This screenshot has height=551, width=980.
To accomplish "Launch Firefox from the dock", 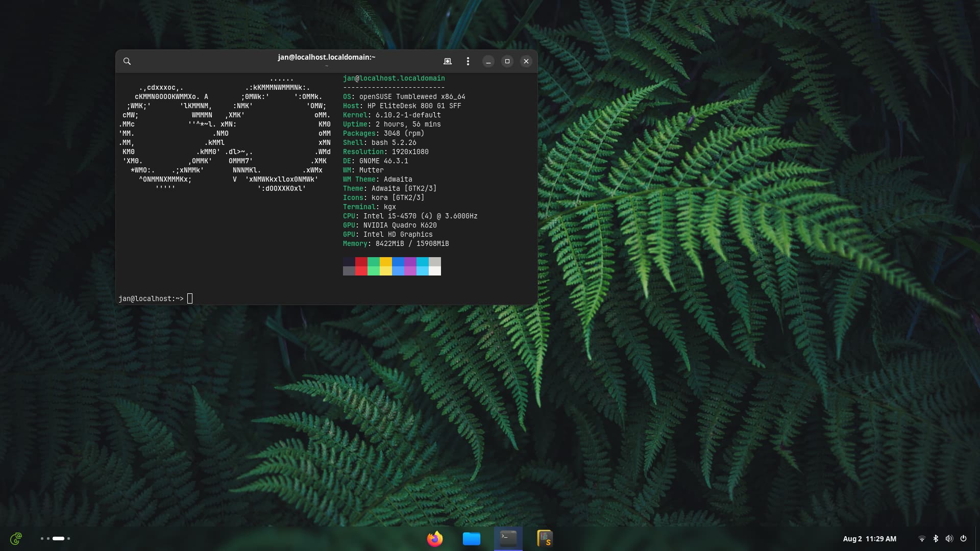I will [x=435, y=539].
